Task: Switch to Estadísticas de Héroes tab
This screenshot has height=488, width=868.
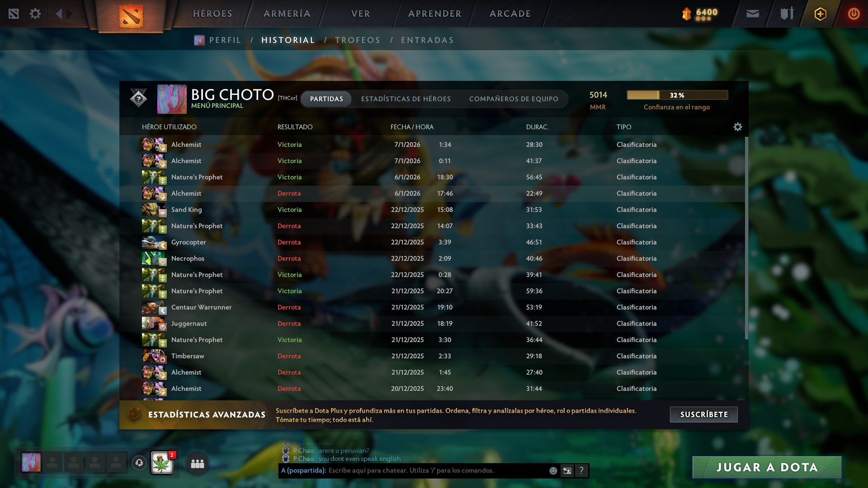Action: [x=406, y=99]
